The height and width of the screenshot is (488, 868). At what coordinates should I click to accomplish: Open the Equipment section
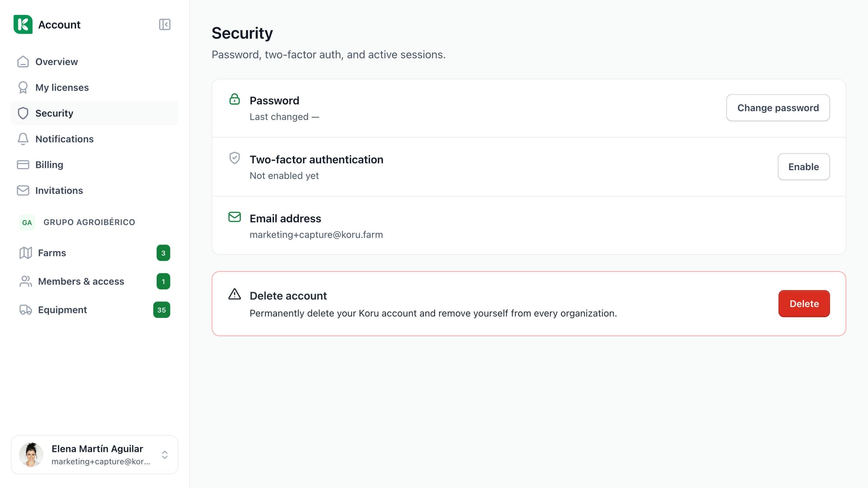[94, 310]
